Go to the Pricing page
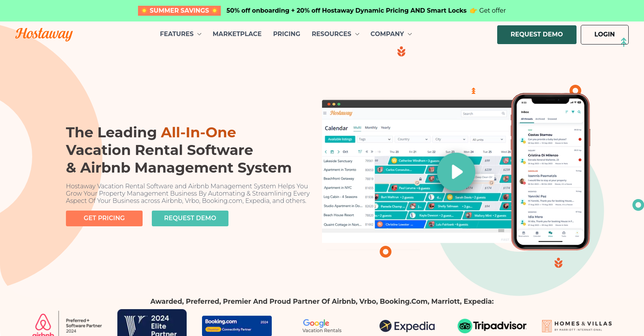Image resolution: width=644 pixels, height=336 pixels. (286, 34)
